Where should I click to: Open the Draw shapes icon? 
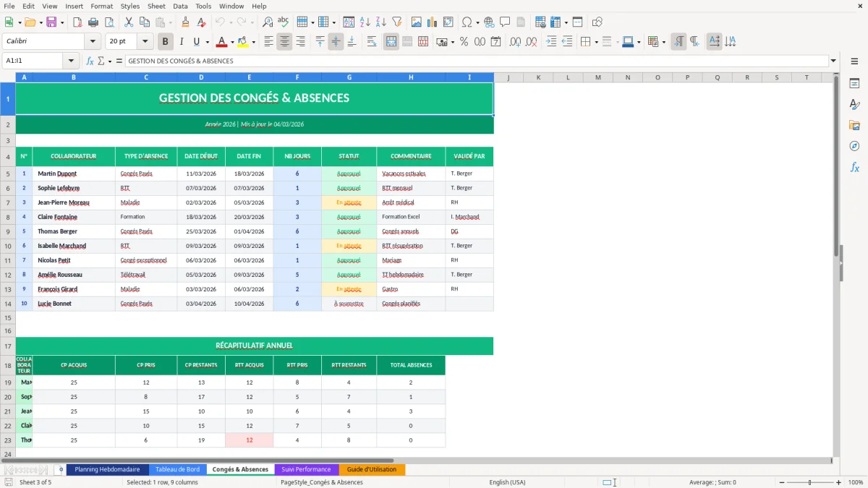coord(597,22)
